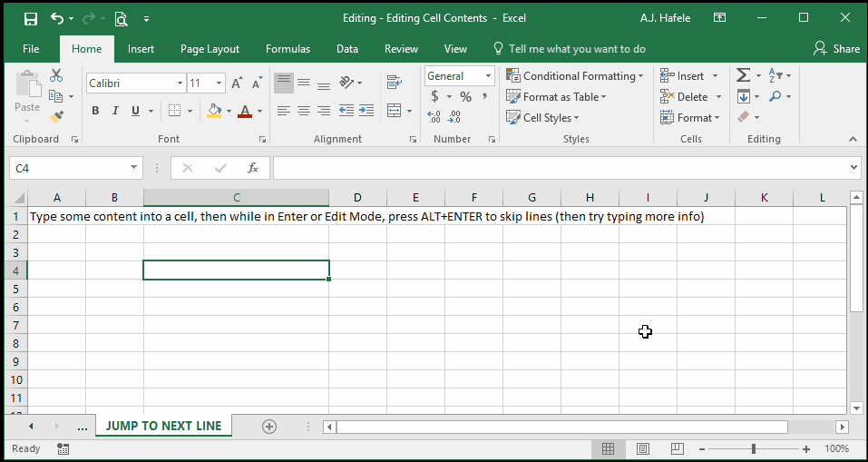Click the Fill down-arrow icon

(x=743, y=96)
